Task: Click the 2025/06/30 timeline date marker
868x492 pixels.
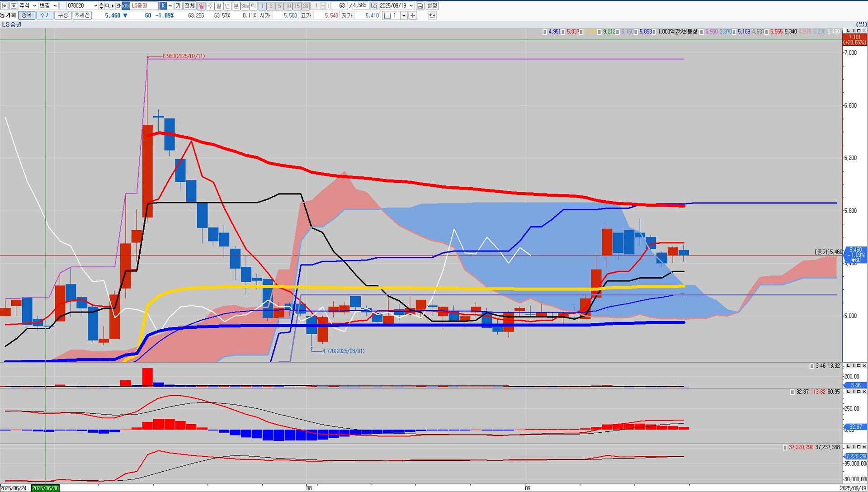Action: (45, 488)
